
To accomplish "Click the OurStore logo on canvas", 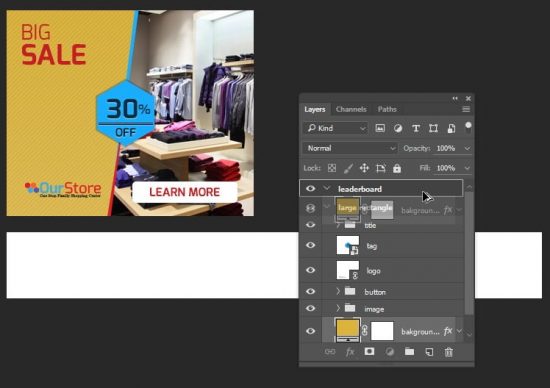I will pos(63,189).
